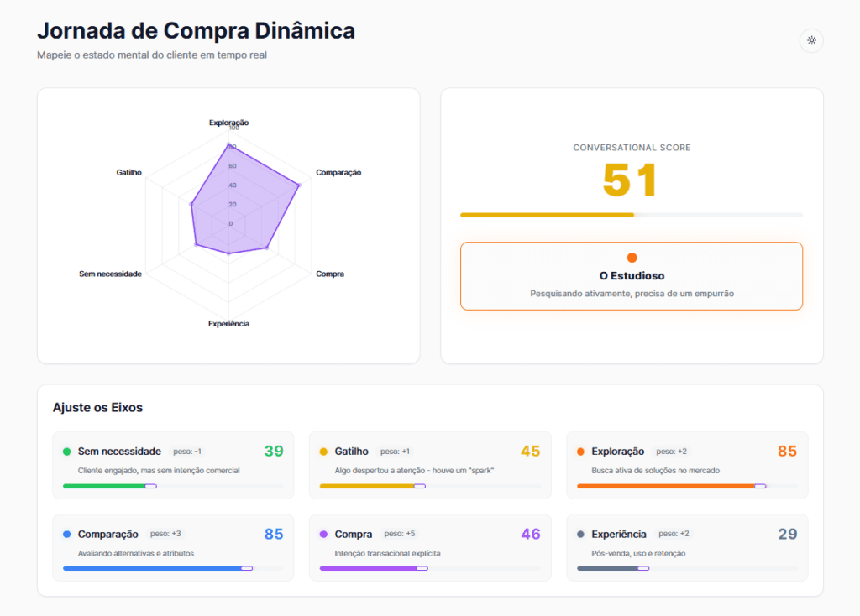Click the Compra slider handle
Image resolution: width=860 pixels, height=616 pixels.
tap(422, 568)
